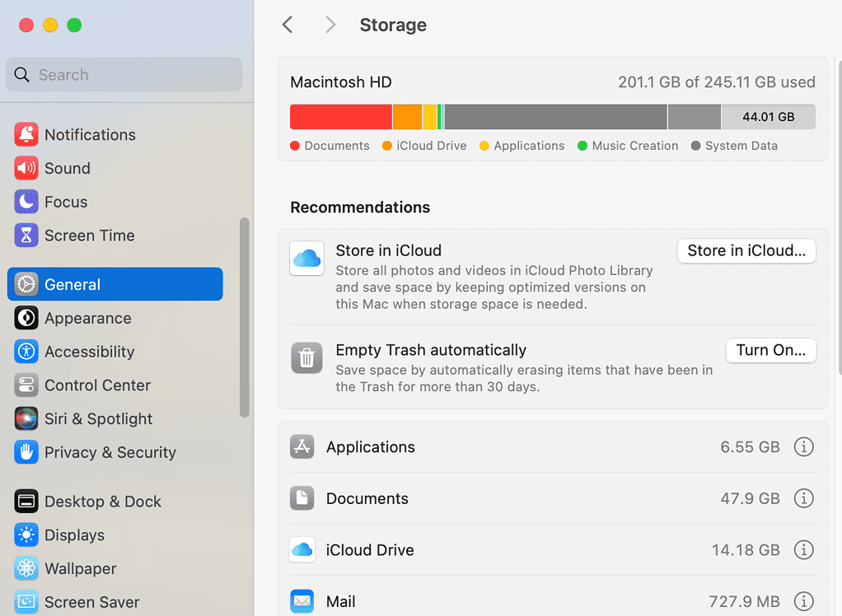Open Siri & Spotlight icon
The image size is (842, 616).
pyautogui.click(x=26, y=418)
